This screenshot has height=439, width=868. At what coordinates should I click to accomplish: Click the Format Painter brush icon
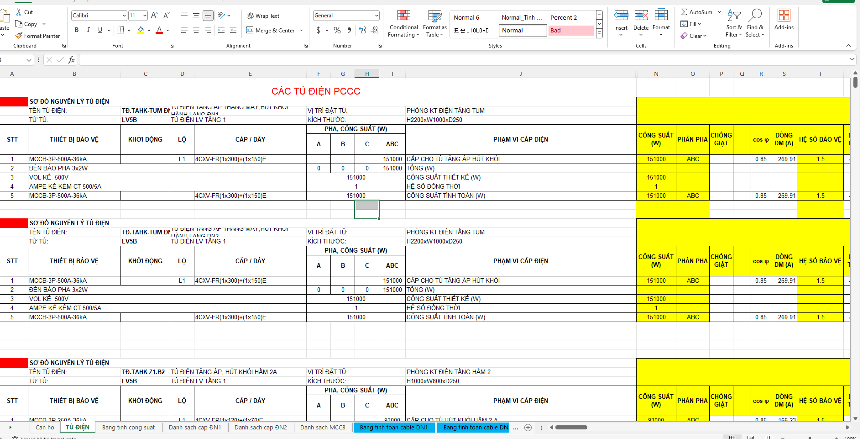[19, 36]
